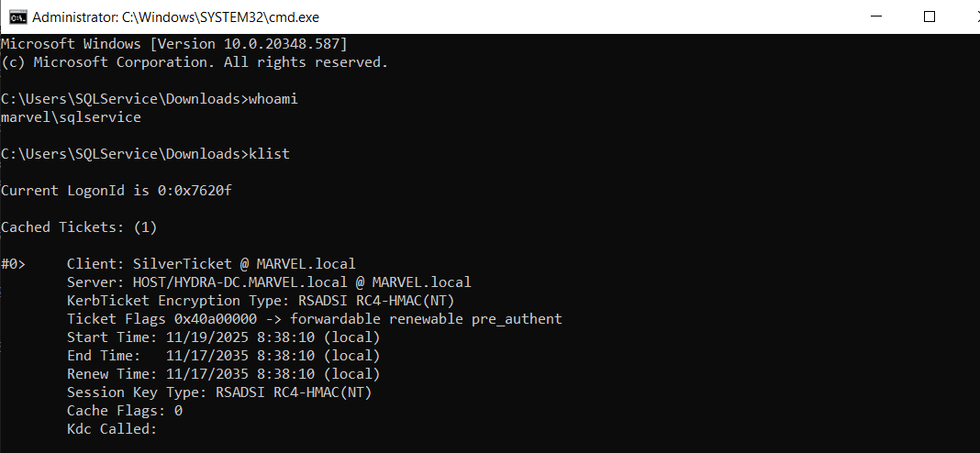Open the cmd.exe system menu icon
The image size is (980, 453).
(x=17, y=17)
